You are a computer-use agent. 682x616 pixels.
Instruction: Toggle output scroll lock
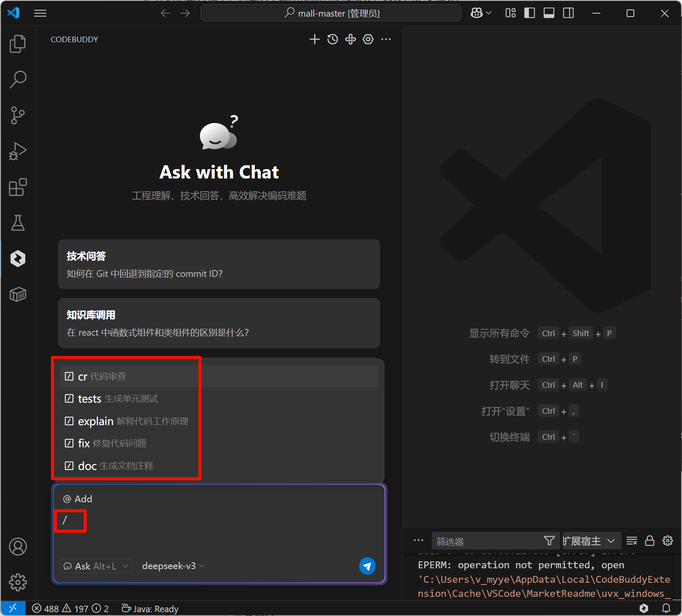[x=650, y=541]
